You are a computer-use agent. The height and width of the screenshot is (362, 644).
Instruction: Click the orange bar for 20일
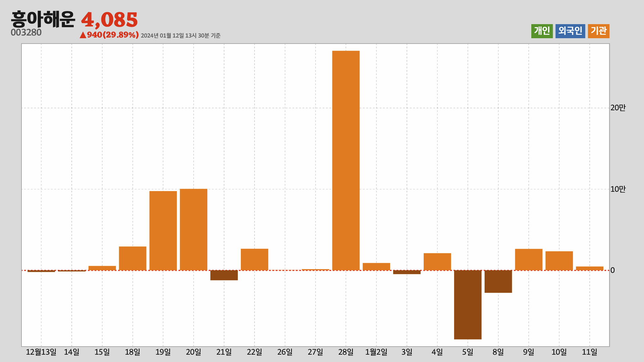tap(194, 230)
